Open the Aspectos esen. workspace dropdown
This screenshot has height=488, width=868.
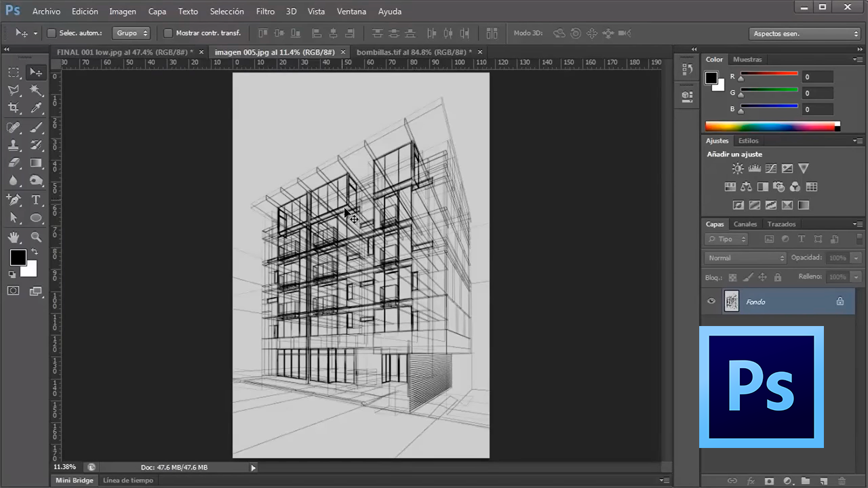point(805,33)
